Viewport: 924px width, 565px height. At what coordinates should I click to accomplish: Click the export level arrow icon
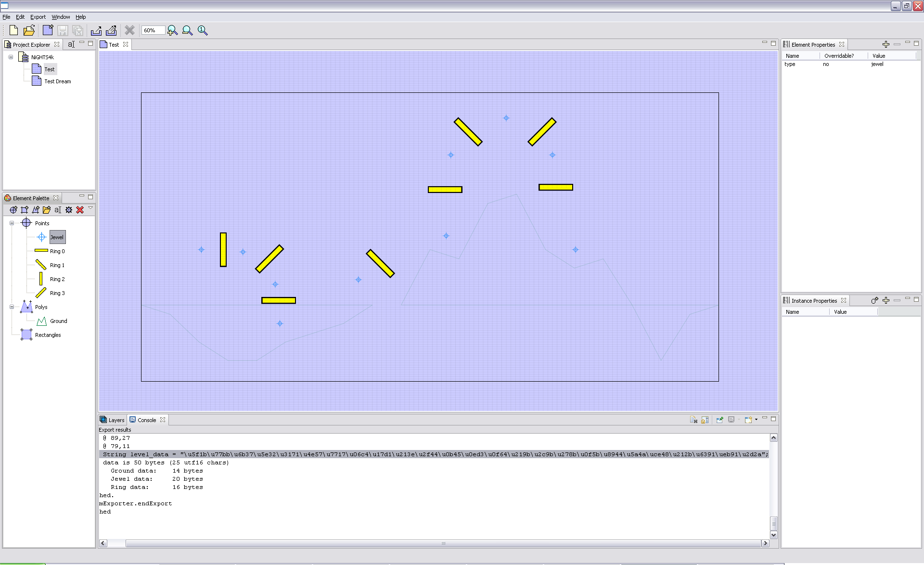click(x=96, y=30)
